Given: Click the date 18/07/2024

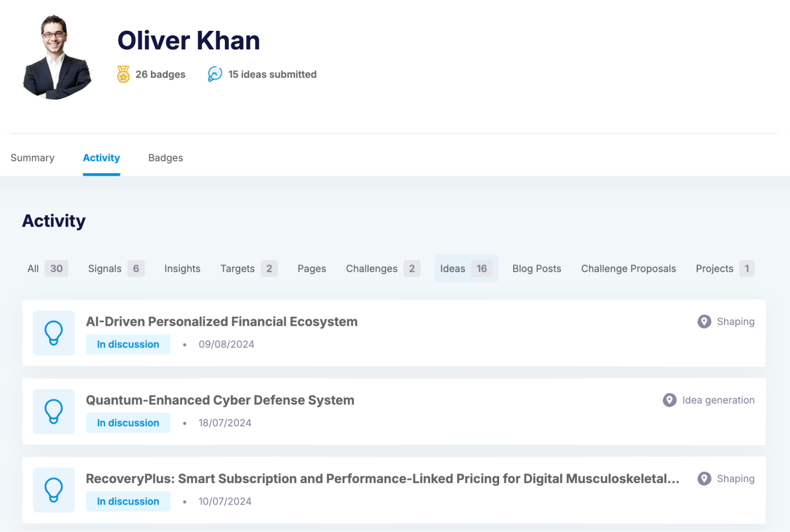Looking at the screenshot, I should [x=225, y=423].
